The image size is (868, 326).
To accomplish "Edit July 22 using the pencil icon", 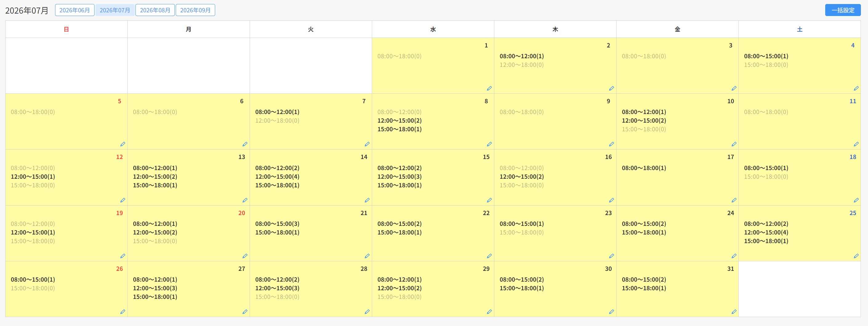I will pyautogui.click(x=489, y=256).
